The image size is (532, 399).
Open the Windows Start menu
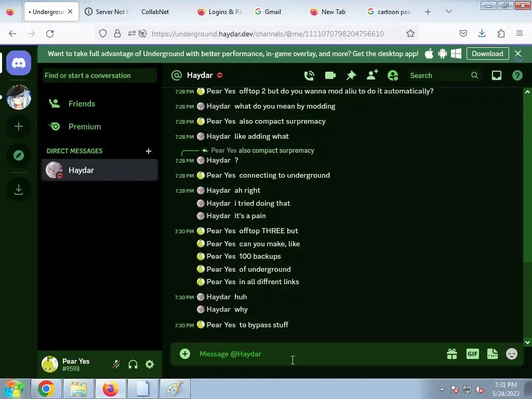click(x=14, y=389)
